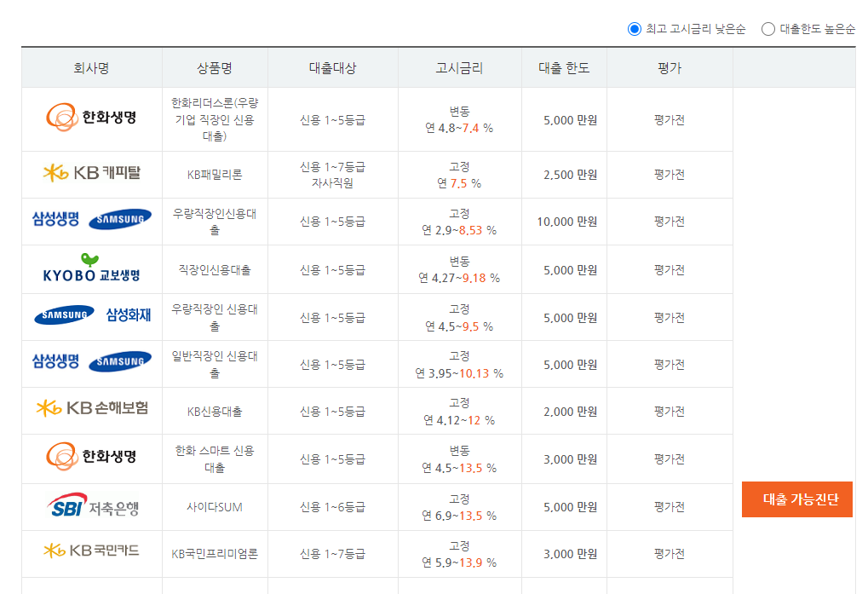Click the 고시금리 column header
This screenshot has height=594, width=868.
(x=458, y=66)
